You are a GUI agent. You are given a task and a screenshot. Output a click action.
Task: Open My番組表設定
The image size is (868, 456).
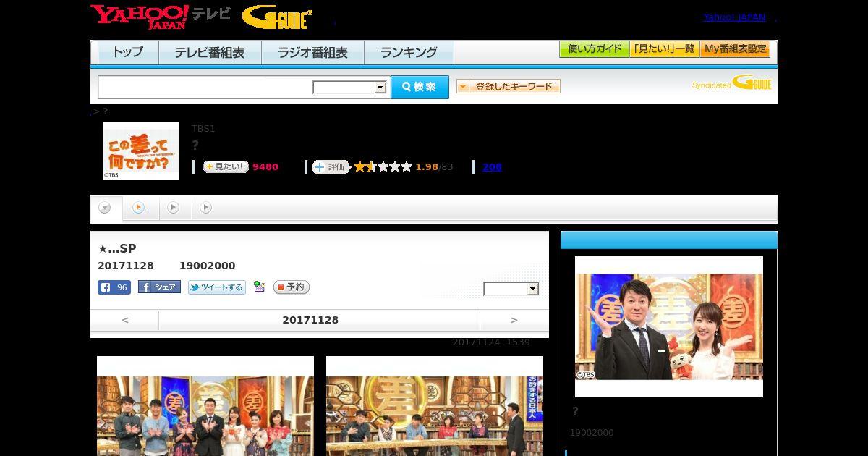coord(735,49)
